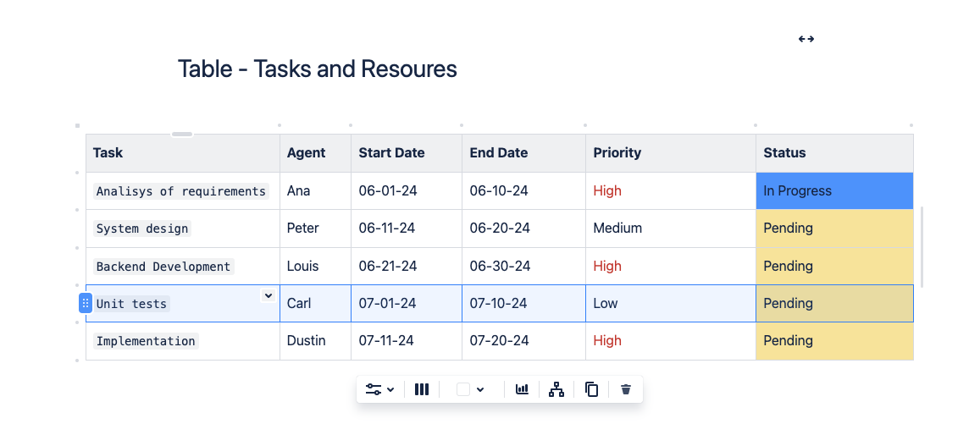Select the table corner control at top-left
The width and height of the screenshot is (980, 435).
click(77, 125)
